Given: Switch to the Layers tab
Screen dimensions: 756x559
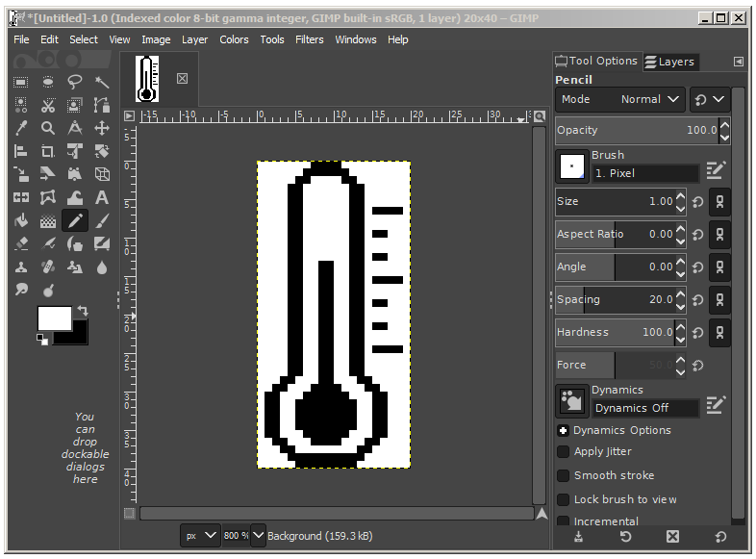Looking at the screenshot, I should coord(669,62).
